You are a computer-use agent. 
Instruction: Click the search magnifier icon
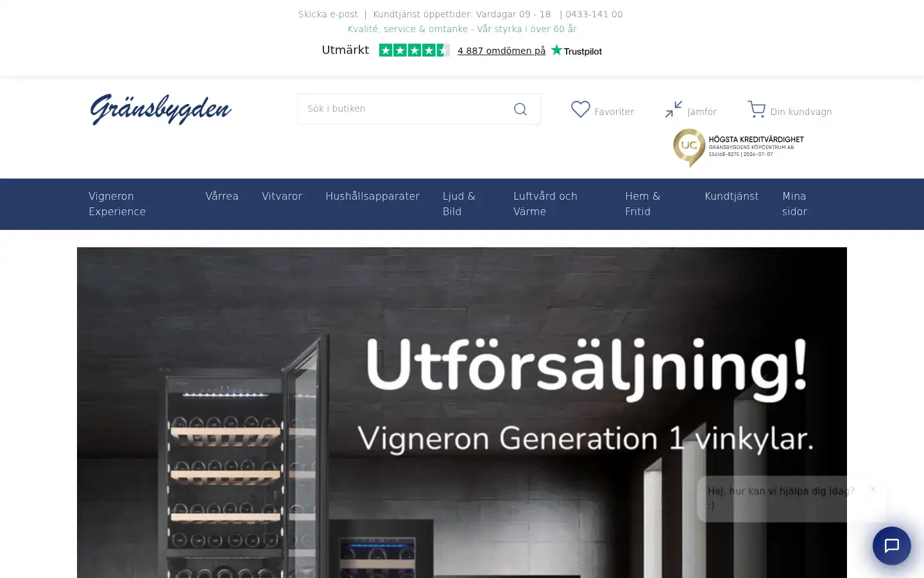[x=520, y=109]
